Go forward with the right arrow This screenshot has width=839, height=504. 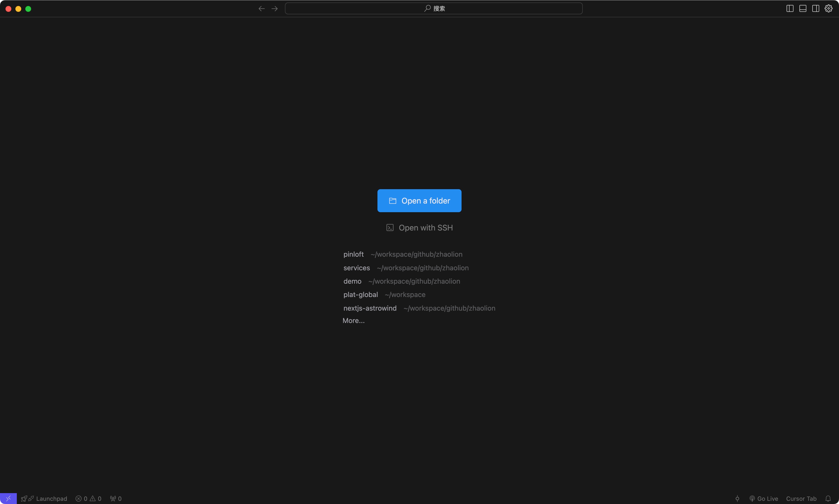coord(275,8)
